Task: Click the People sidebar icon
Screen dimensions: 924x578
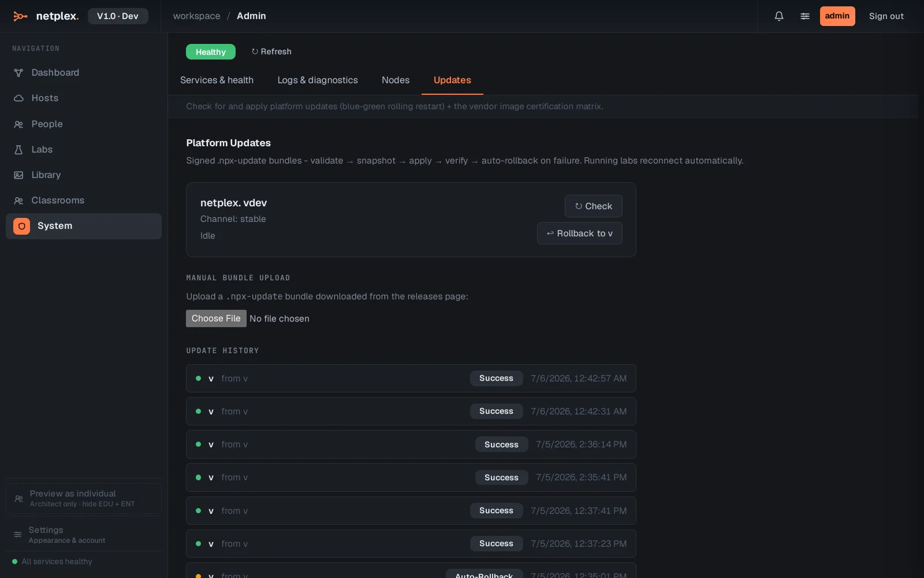Action: (x=18, y=124)
